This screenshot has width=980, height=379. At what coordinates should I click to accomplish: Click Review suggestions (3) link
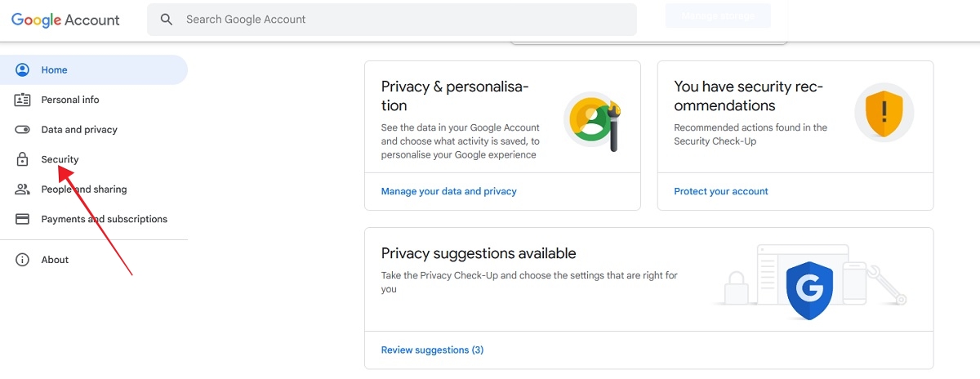[432, 350]
